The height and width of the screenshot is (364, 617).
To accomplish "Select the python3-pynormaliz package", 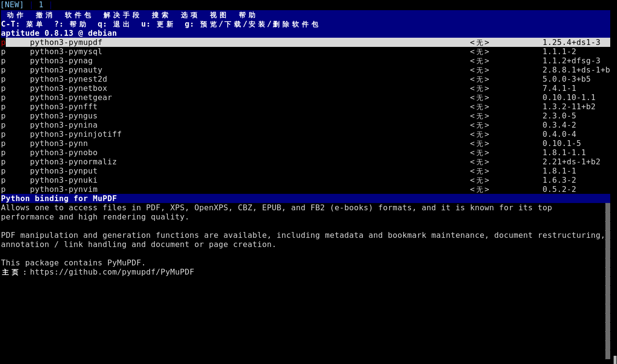I will click(x=73, y=162).
